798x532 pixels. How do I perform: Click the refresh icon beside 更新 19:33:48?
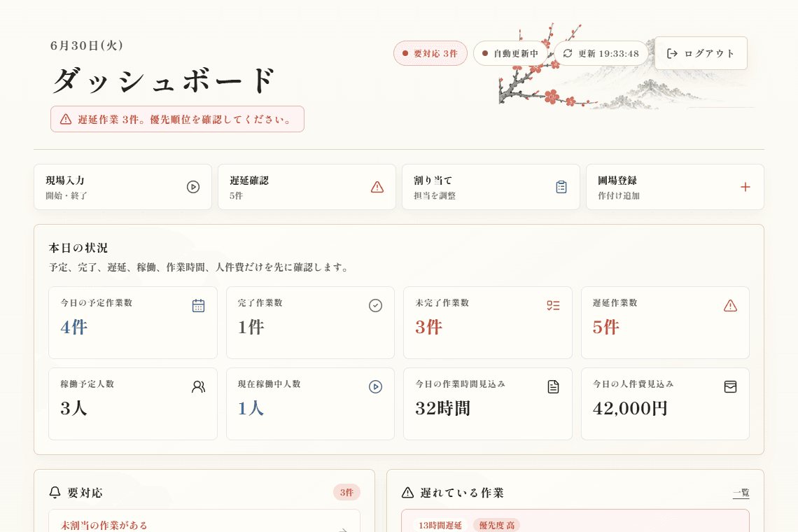tap(568, 53)
